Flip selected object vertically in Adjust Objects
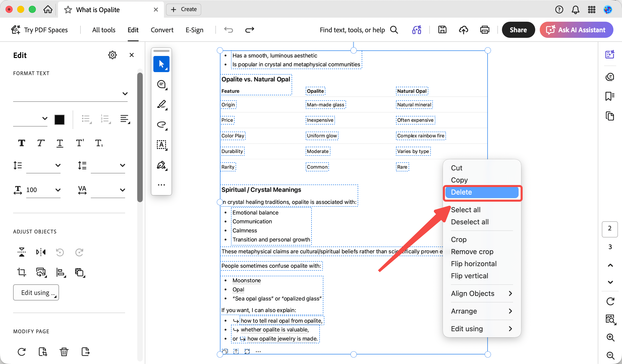 pyautogui.click(x=22, y=252)
